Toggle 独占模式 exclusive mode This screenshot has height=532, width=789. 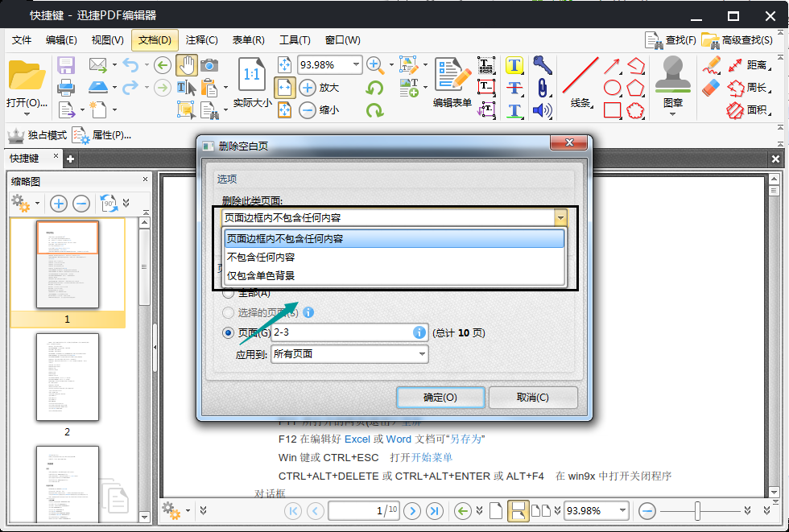pos(37,134)
